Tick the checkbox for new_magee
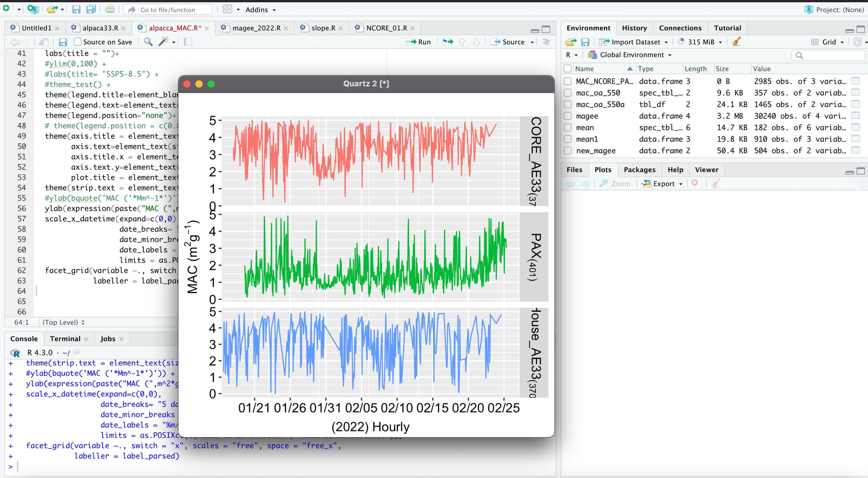 click(x=568, y=151)
